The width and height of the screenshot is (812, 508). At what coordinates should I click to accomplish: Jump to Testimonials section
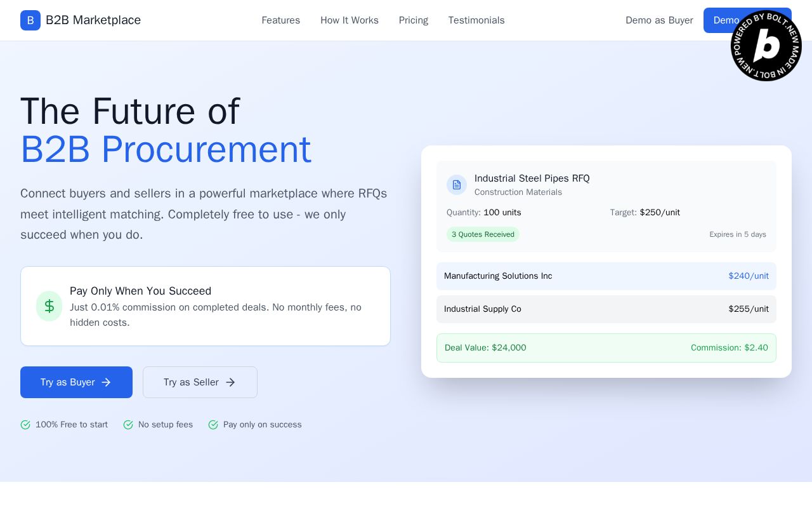(476, 20)
